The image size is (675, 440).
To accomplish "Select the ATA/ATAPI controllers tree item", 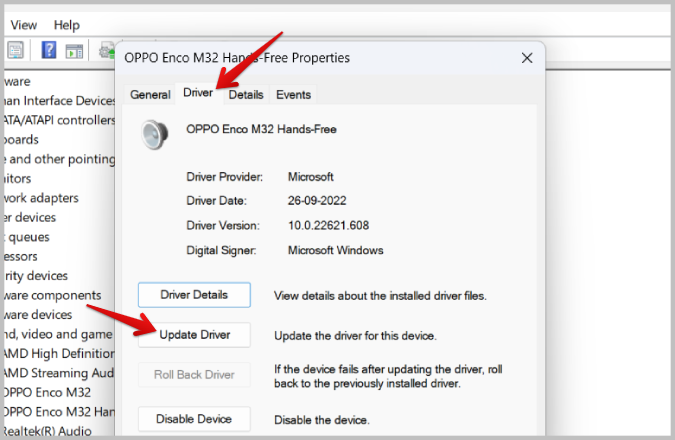I will pos(59,120).
